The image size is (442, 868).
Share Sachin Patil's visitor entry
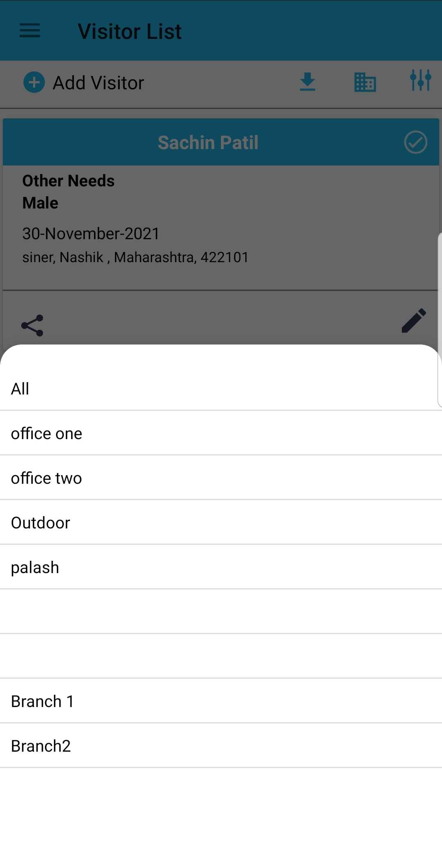[32, 326]
